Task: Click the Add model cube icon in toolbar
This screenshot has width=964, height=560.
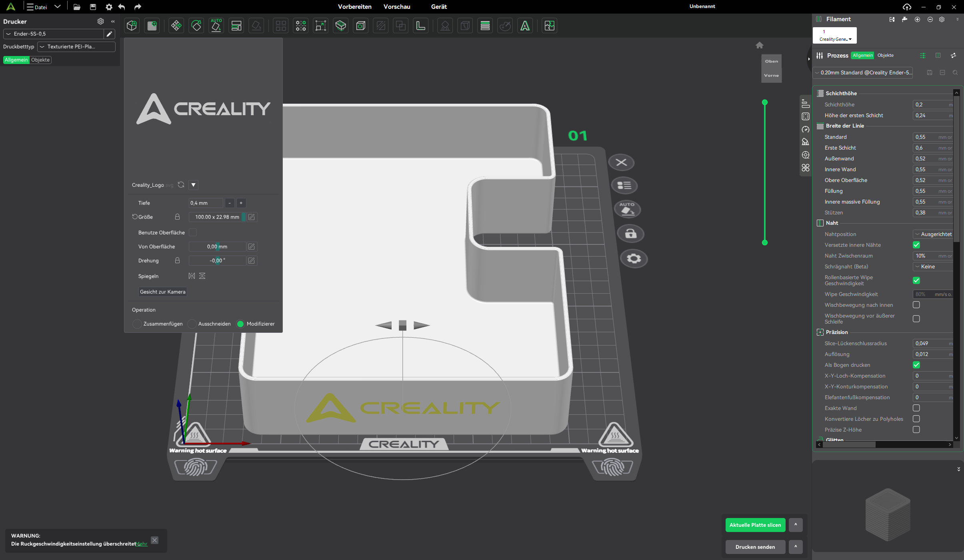Action: coord(132,26)
